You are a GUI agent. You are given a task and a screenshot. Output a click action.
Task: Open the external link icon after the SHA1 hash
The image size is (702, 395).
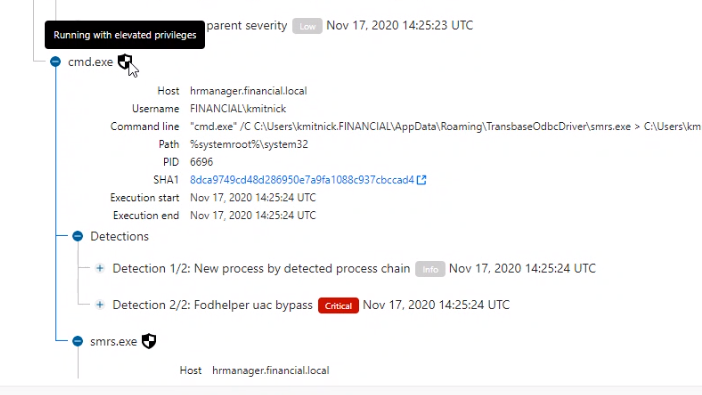pos(421,180)
